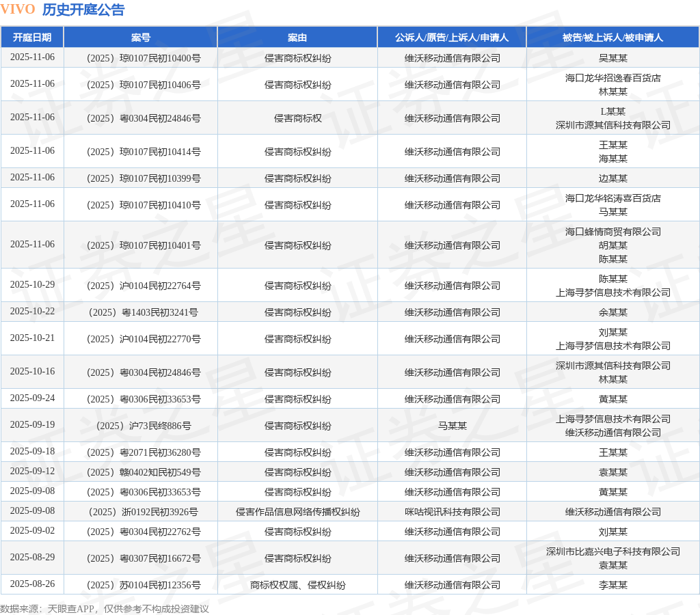700x615 pixels.
Task: Click defendant 李某某
Action: (613, 585)
